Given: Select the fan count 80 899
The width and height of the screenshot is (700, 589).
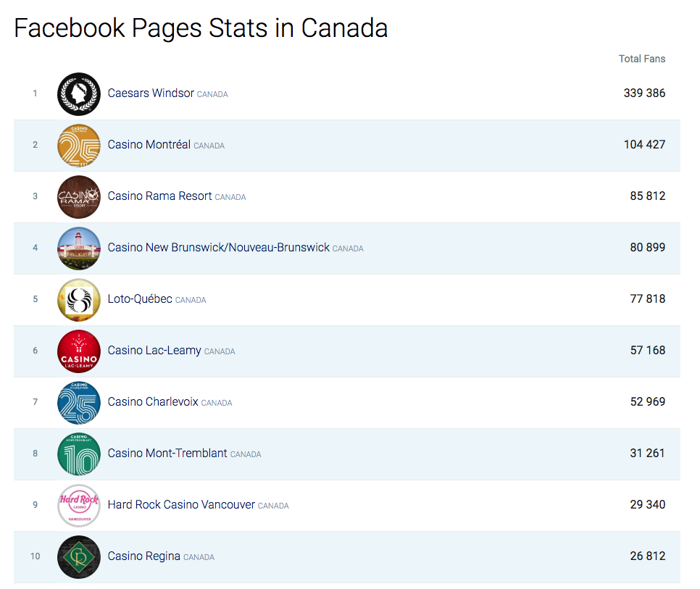Looking at the screenshot, I should [647, 247].
